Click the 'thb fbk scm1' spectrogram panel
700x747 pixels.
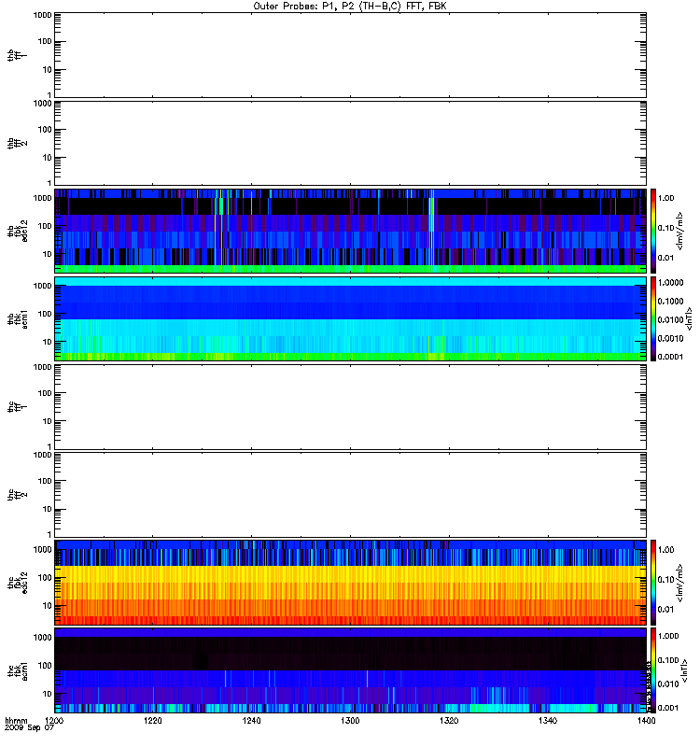click(351, 318)
